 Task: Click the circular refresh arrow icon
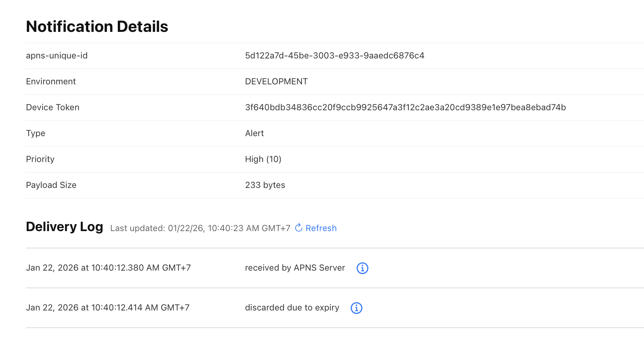pos(298,228)
